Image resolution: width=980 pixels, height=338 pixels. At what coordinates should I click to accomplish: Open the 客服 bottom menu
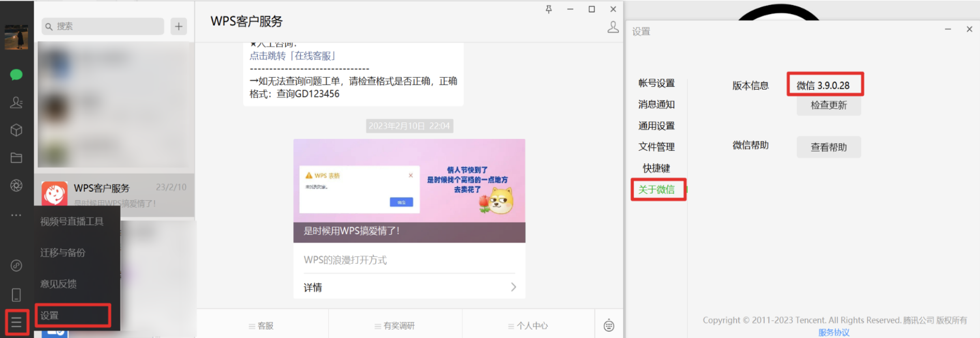[261, 326]
